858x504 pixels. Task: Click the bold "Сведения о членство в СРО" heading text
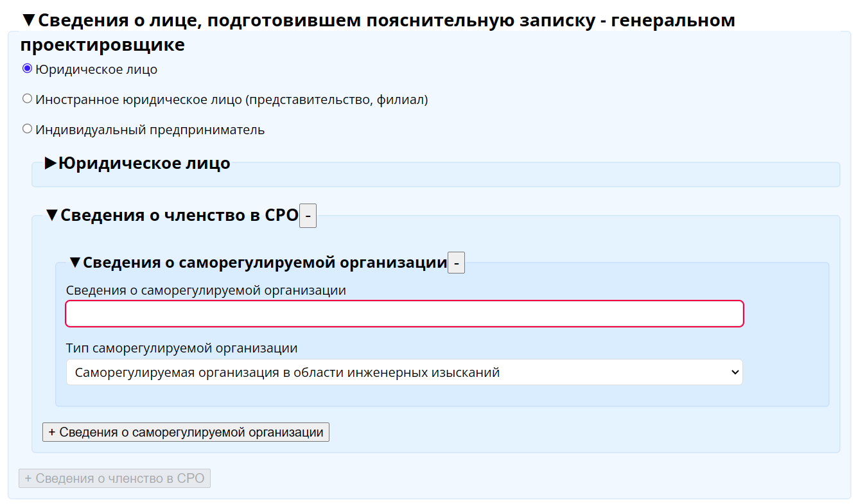point(179,215)
